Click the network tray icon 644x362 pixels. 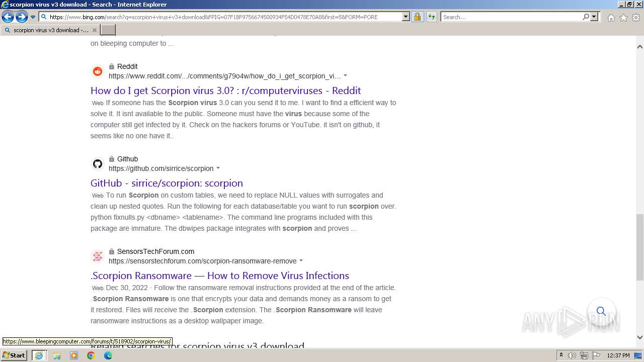[x=584, y=355]
